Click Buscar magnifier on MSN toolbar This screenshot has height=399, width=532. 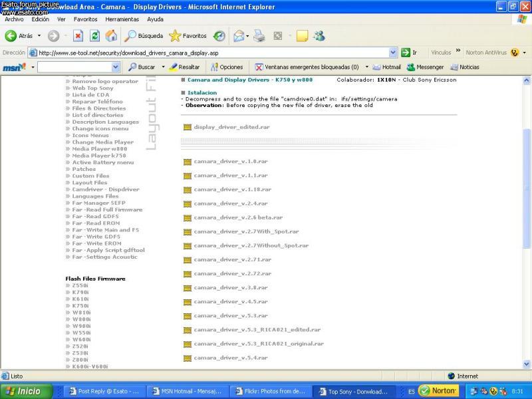point(132,67)
